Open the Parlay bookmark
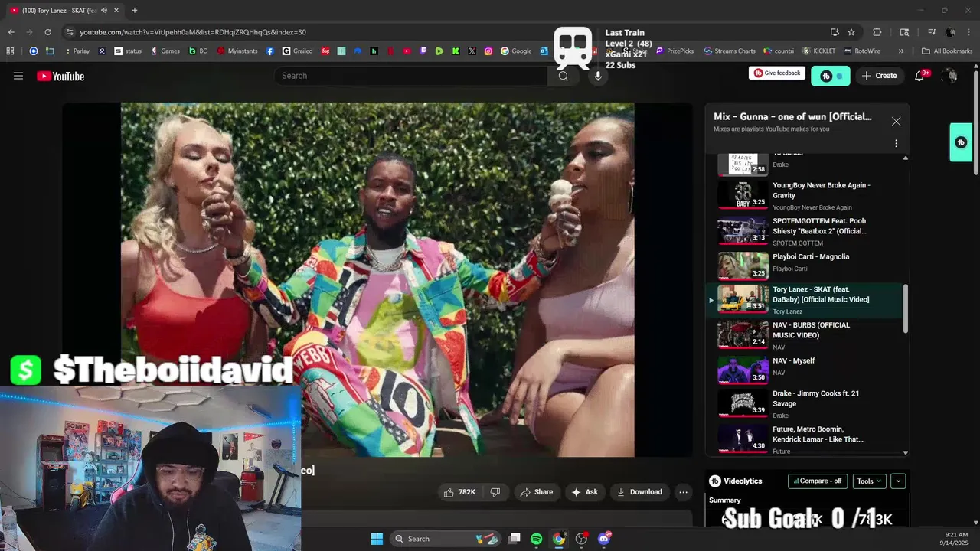The image size is (980, 551). (77, 51)
